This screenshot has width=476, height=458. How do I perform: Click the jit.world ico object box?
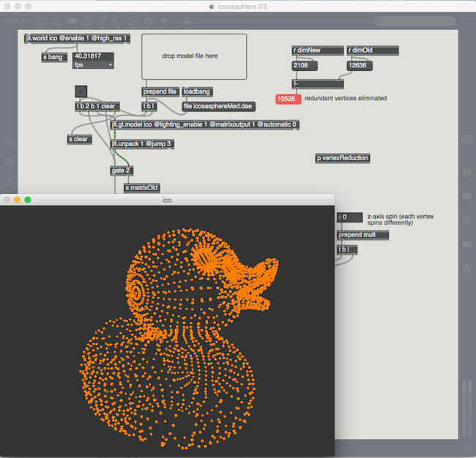[77, 39]
